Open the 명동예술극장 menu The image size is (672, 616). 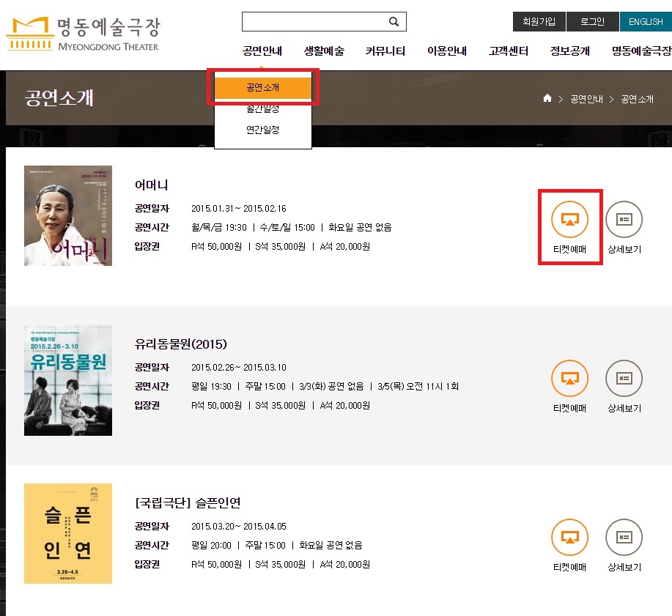(x=641, y=51)
